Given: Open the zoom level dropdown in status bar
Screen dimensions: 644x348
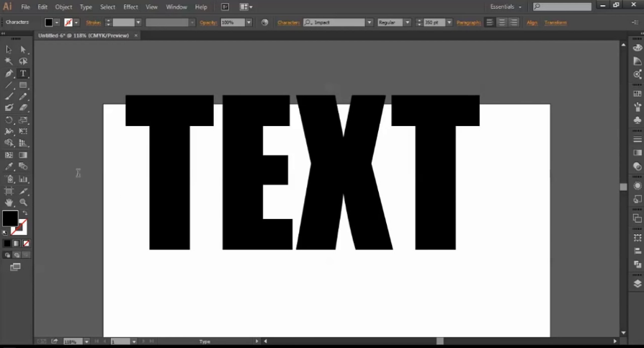Looking at the screenshot, I should pyautogui.click(x=86, y=342).
